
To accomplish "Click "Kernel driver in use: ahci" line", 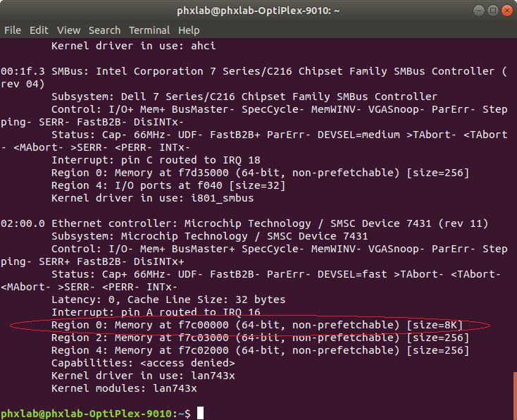I will [x=133, y=46].
